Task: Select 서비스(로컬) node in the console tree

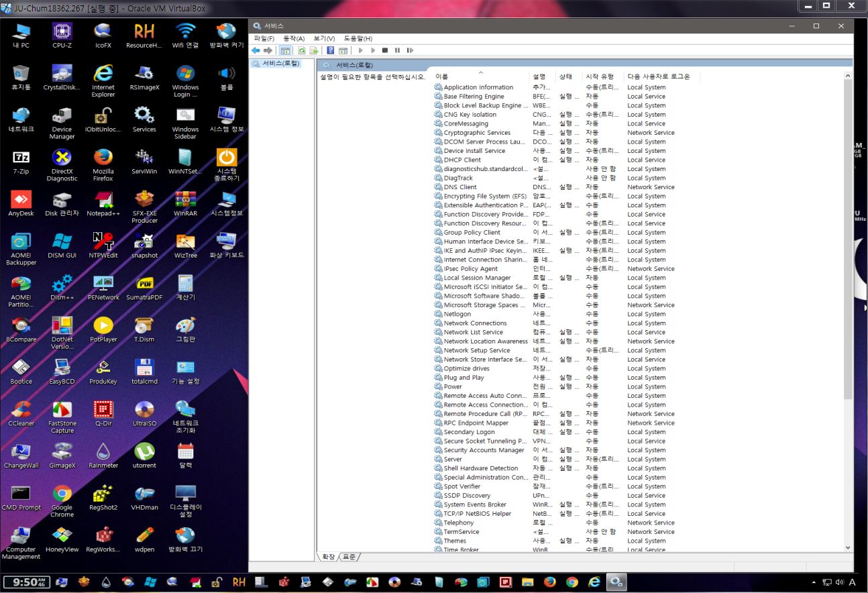Action: click(x=276, y=64)
